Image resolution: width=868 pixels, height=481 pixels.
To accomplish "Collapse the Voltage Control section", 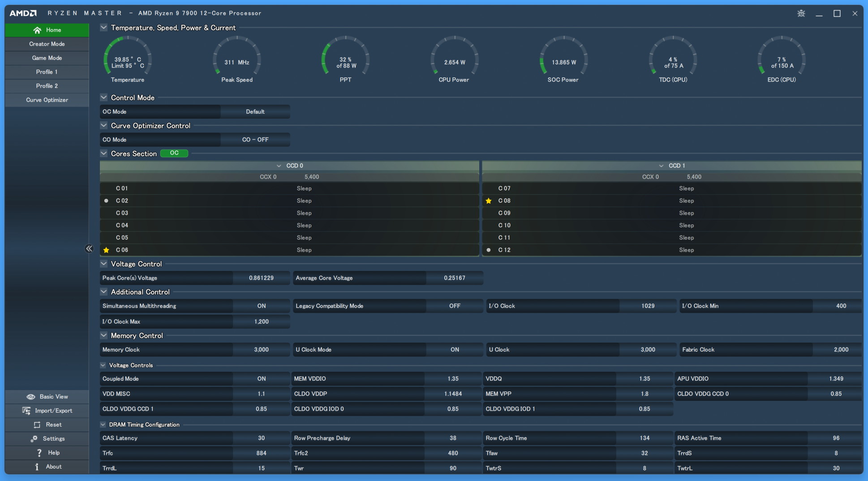I will (x=104, y=264).
